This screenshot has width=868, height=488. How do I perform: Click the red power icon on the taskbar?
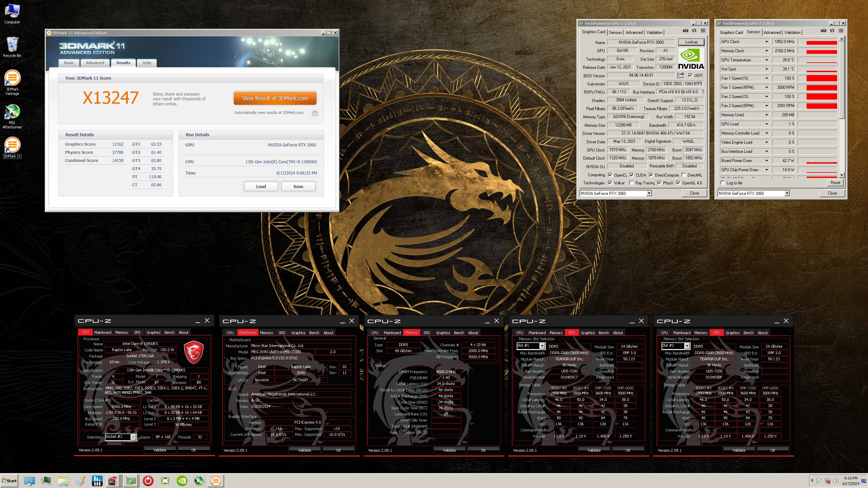[x=148, y=481]
